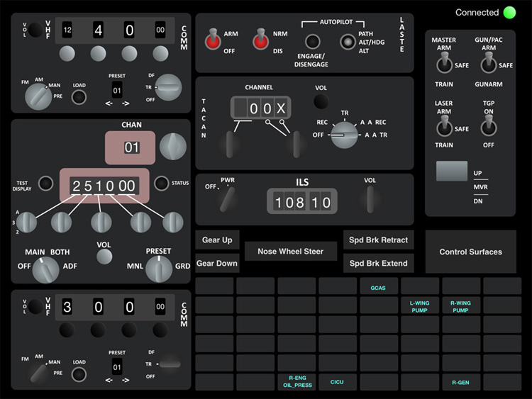
Task: Turn the UHF CHAN selector knob
Action: (x=172, y=147)
